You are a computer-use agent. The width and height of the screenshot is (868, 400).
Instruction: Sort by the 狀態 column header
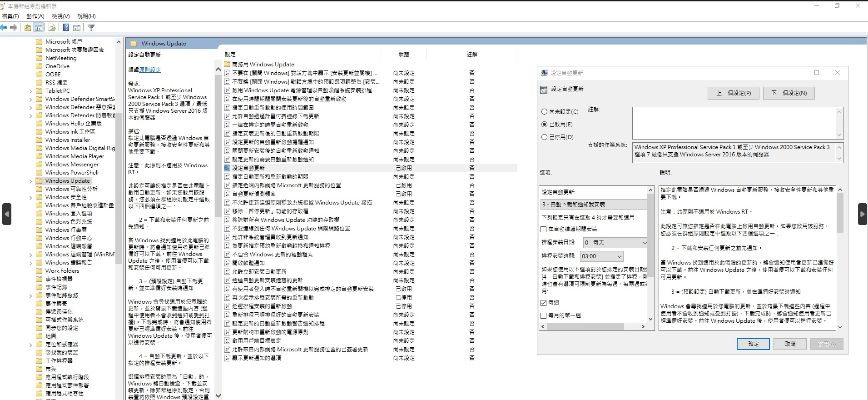tap(404, 55)
